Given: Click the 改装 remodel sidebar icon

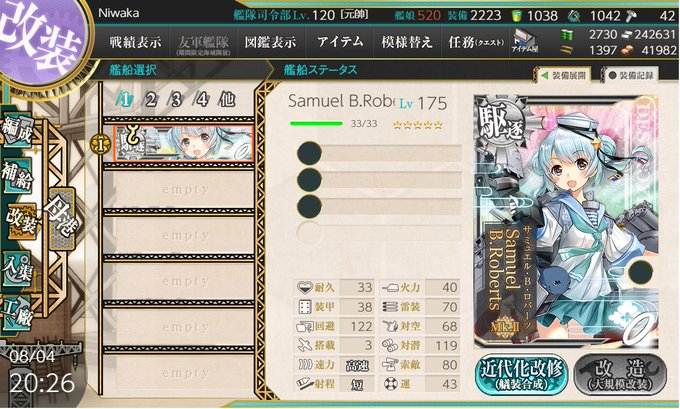Looking at the screenshot, I should [x=20, y=222].
